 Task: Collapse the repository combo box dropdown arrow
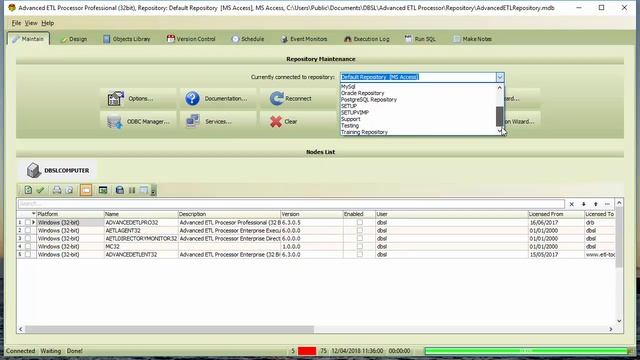500,77
